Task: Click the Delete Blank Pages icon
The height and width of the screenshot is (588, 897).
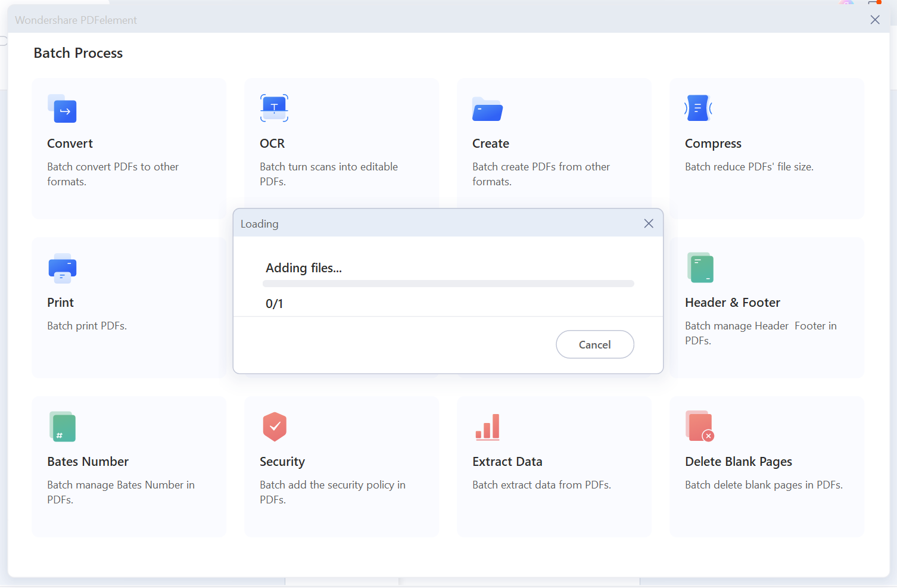Action: 699,426
